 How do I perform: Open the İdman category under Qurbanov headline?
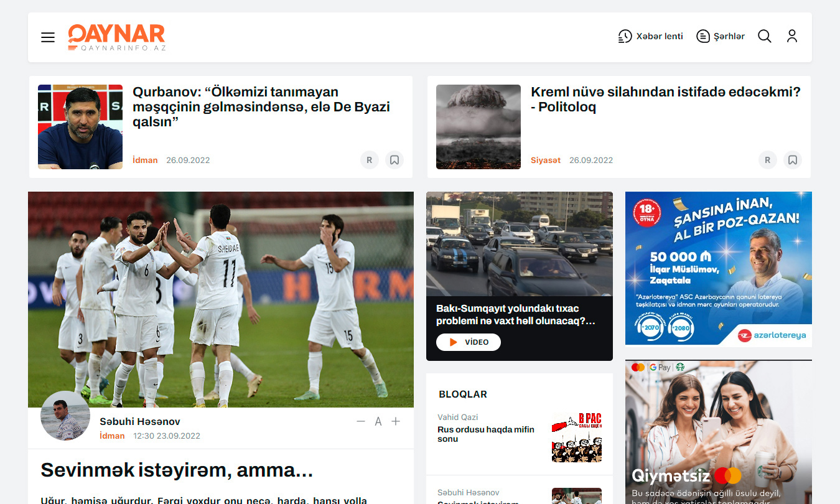145,160
